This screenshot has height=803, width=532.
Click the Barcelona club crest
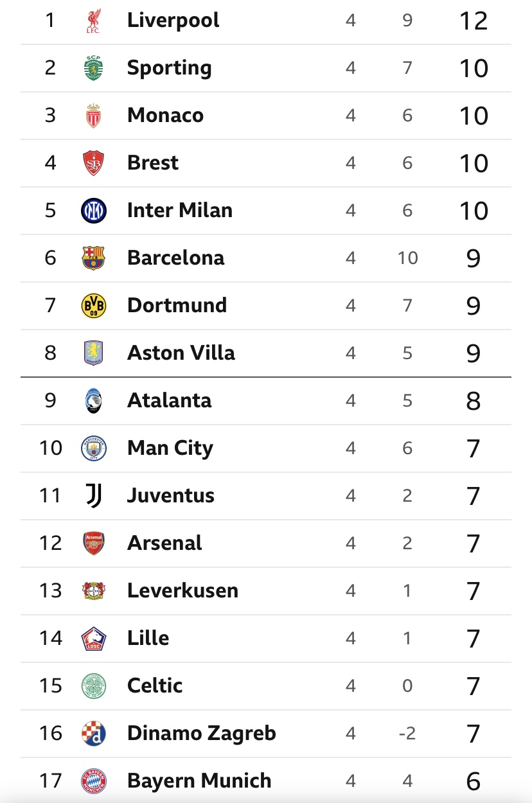(x=94, y=258)
